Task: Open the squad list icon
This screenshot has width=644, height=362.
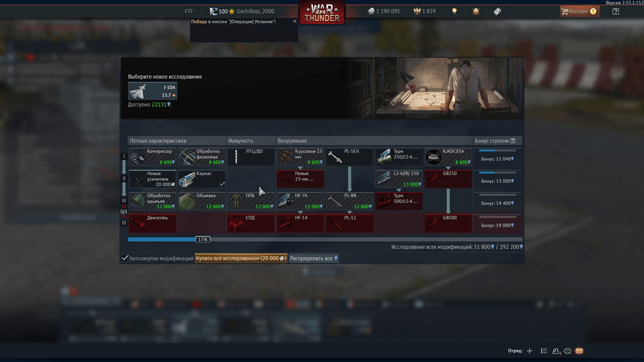Action: click(544, 351)
